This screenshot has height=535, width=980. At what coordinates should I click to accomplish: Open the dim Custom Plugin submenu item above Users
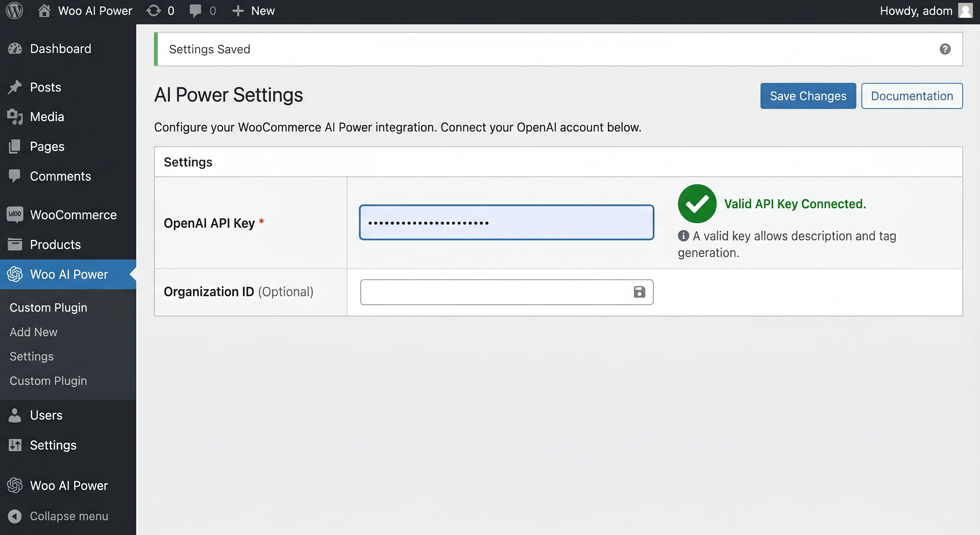coord(48,381)
